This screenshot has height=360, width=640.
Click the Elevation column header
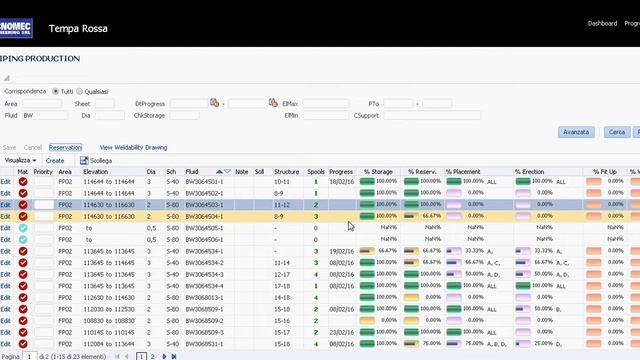[x=96, y=172]
